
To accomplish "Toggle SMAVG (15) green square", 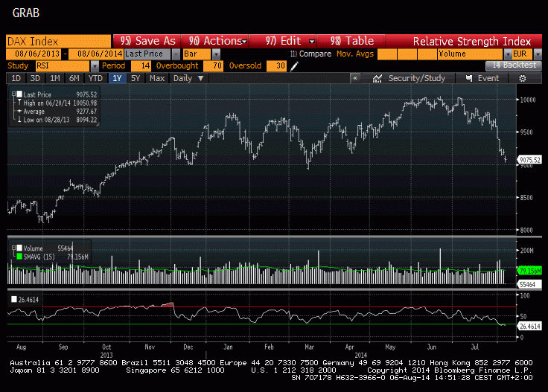I will [19, 257].
